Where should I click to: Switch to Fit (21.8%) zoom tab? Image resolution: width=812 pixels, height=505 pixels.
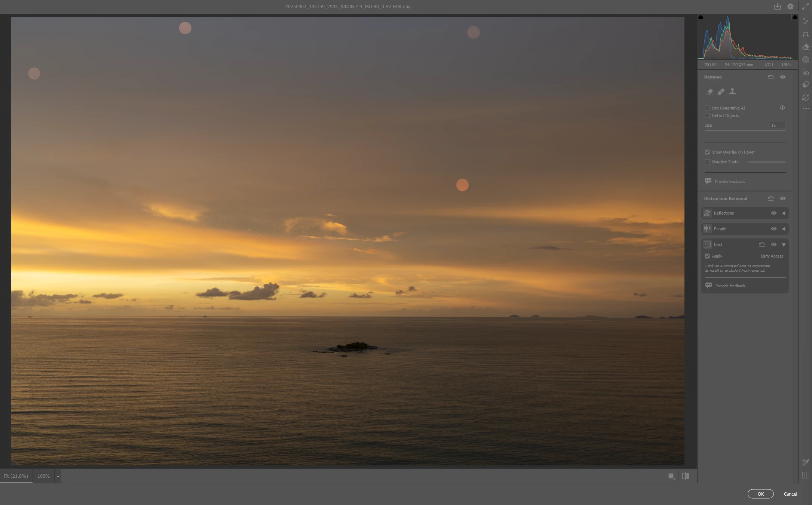[16, 476]
